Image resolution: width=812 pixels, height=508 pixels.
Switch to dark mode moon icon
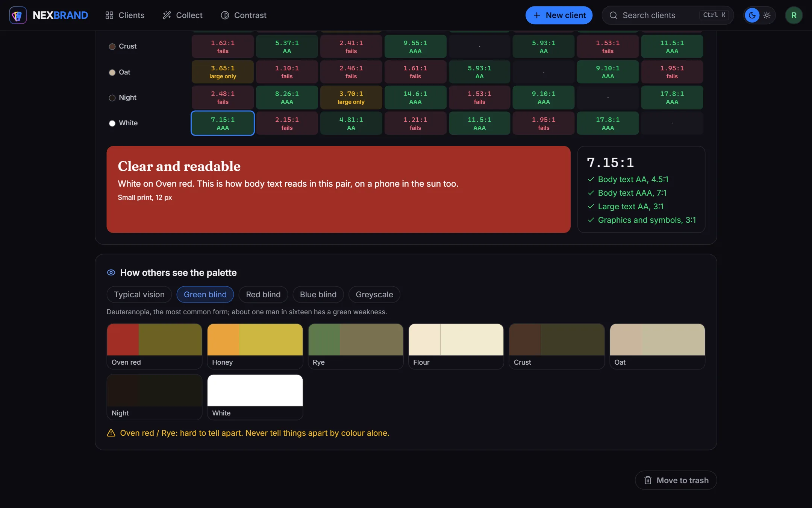coord(752,15)
